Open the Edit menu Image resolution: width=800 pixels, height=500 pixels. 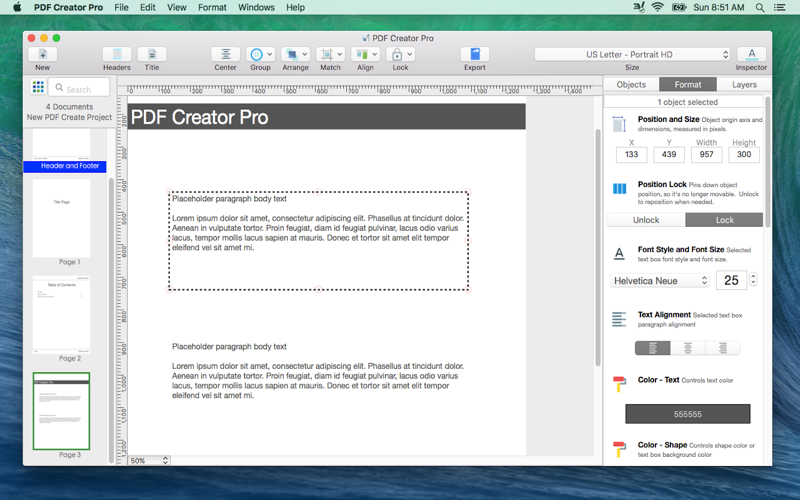pos(147,7)
